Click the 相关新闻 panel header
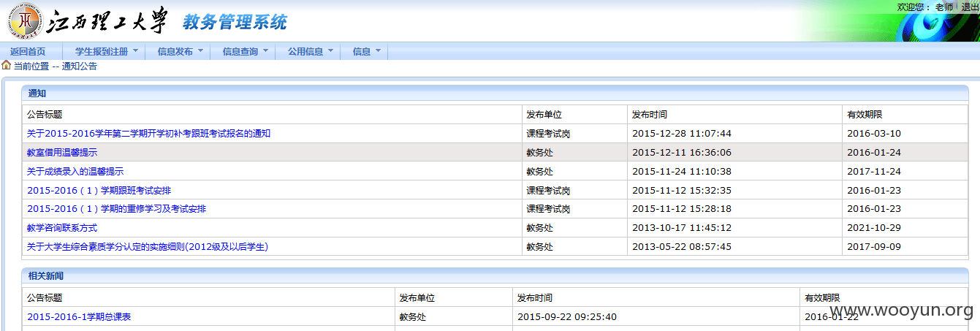 pos(495,276)
